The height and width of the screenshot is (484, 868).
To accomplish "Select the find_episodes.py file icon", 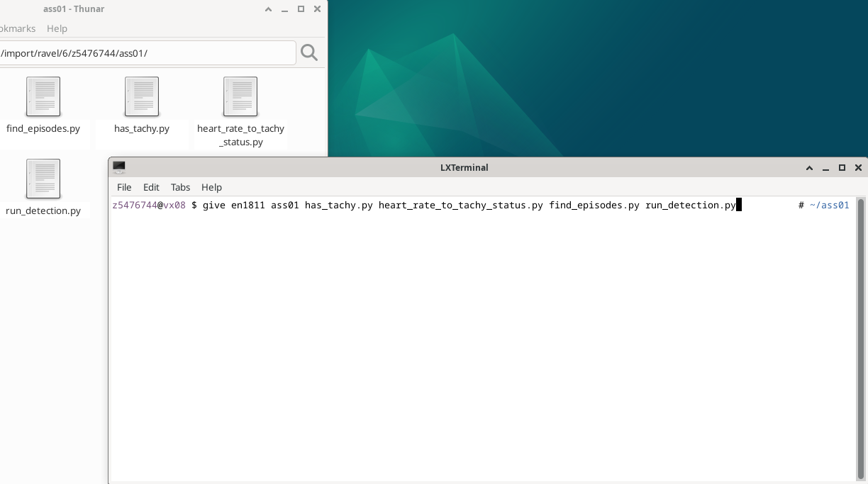I will click(43, 96).
